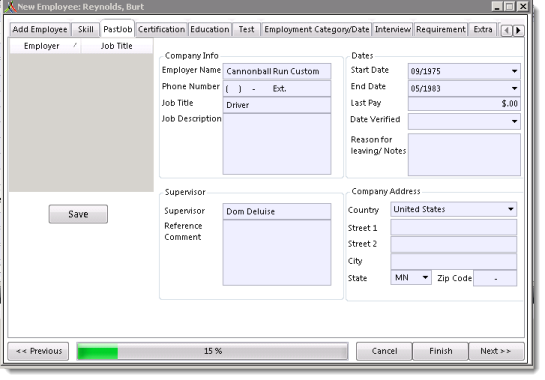Switch to the Add Employee tab
The image size is (545, 380).
click(40, 30)
